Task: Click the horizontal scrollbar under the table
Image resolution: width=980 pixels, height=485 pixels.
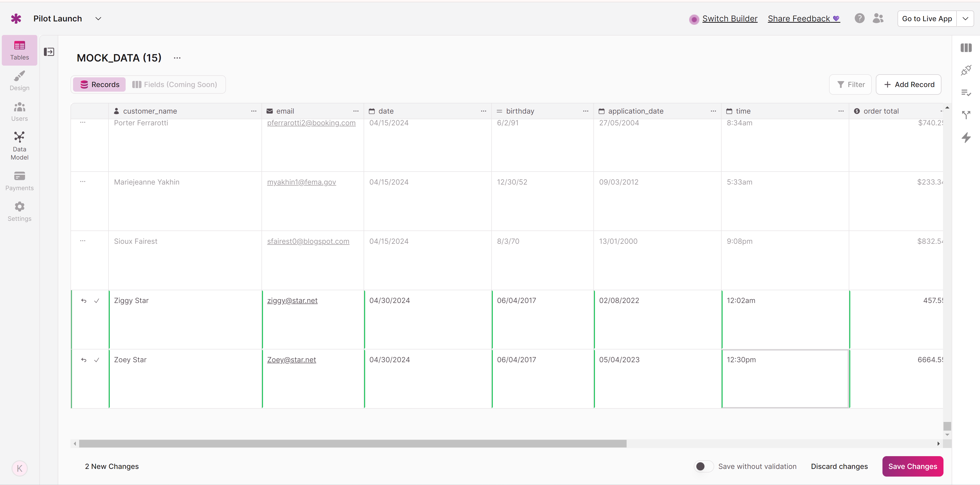Action: (352, 444)
